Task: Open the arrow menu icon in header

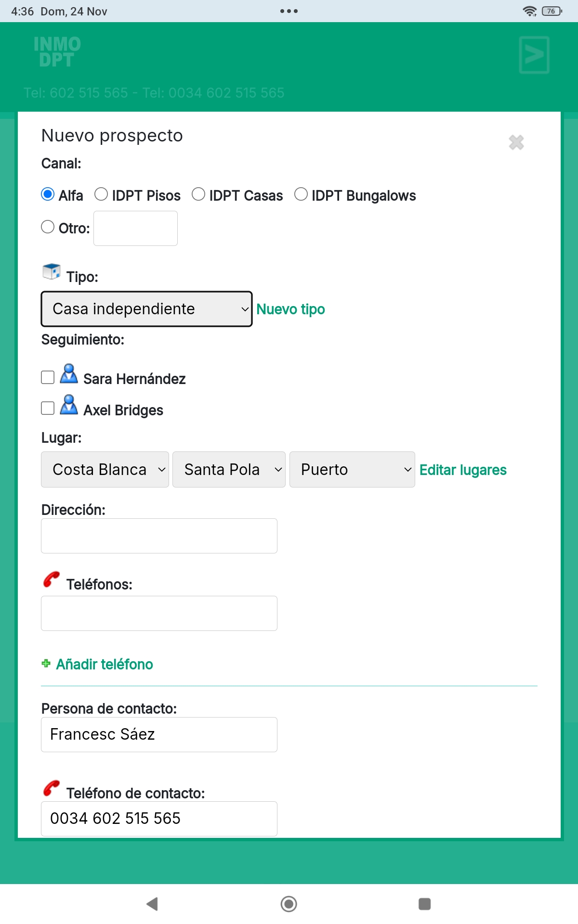Action: click(x=534, y=55)
